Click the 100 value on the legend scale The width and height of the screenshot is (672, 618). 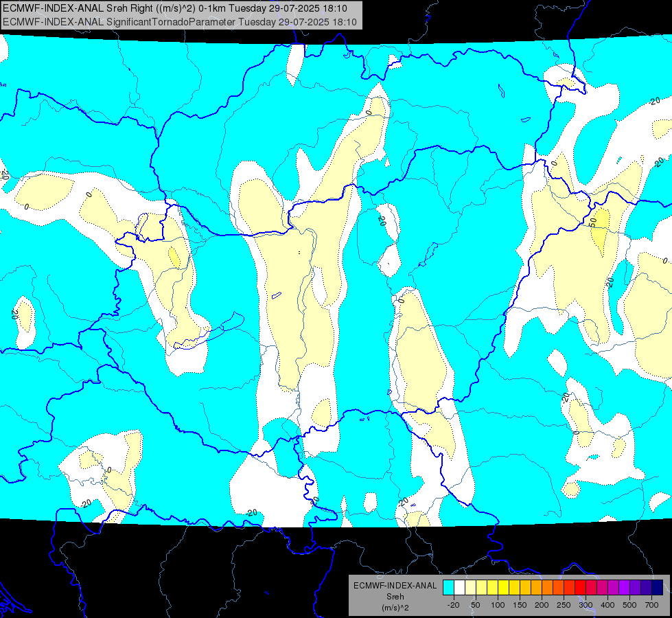coord(498,605)
